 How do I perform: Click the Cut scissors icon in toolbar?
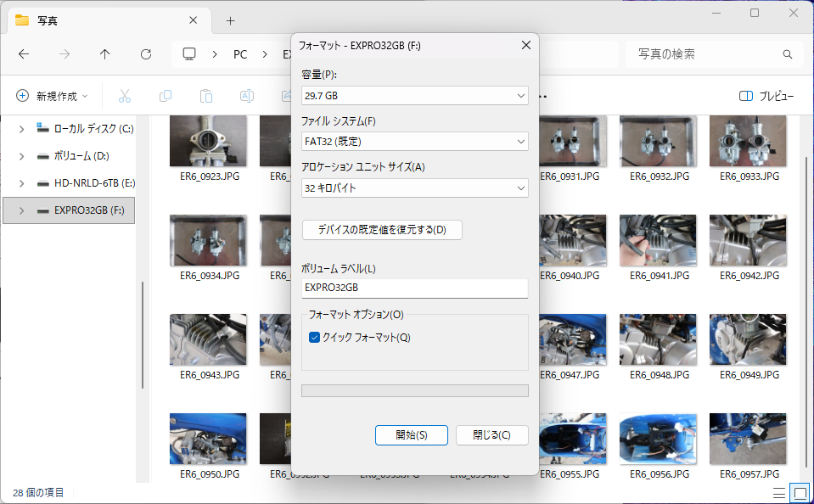(125, 96)
